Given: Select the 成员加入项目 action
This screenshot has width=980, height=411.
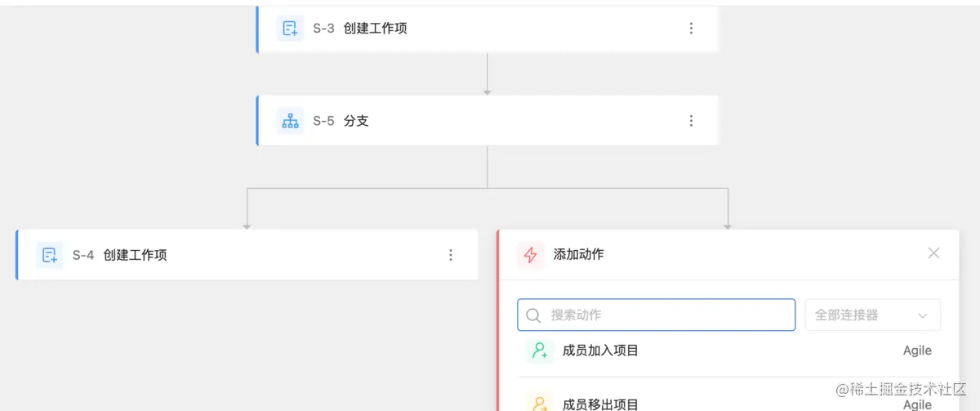Looking at the screenshot, I should tap(729, 351).
